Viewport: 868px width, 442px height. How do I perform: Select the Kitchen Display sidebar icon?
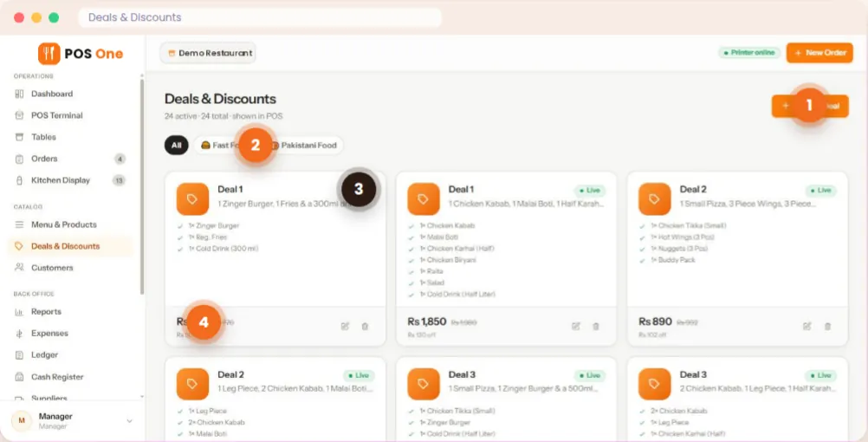point(19,180)
